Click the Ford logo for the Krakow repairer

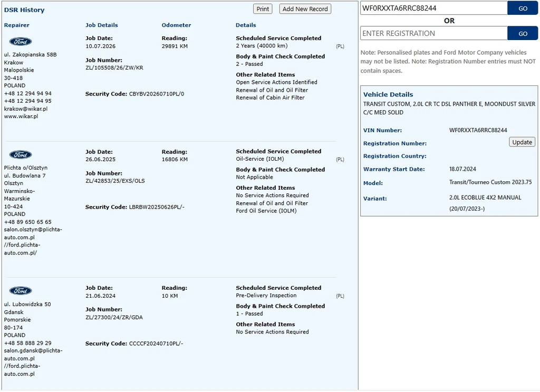[x=21, y=42]
